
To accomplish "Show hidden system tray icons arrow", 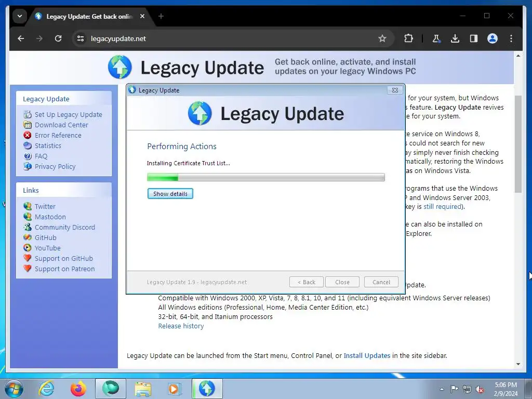I will pyautogui.click(x=442, y=389).
